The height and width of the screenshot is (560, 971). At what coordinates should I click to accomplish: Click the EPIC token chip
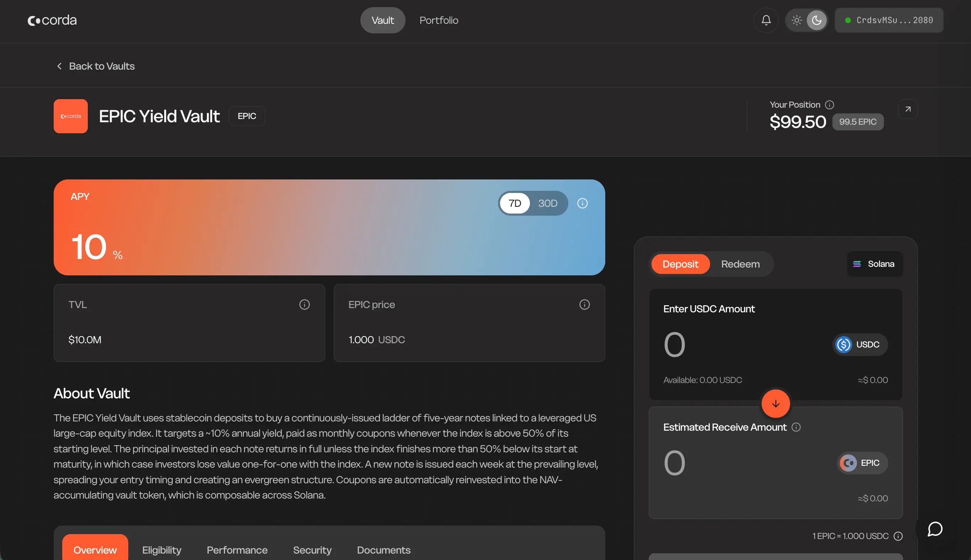pyautogui.click(x=862, y=463)
